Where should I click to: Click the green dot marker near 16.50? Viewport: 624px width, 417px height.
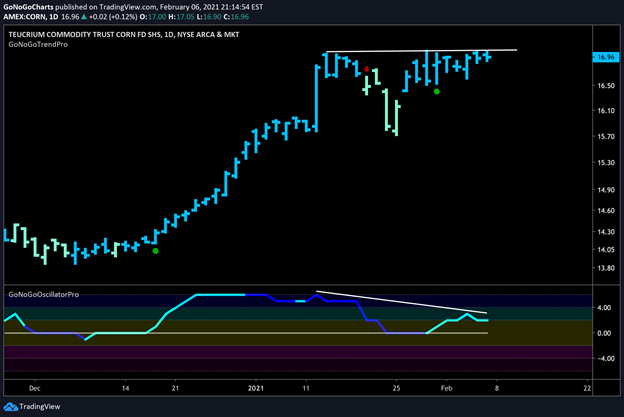[x=437, y=92]
